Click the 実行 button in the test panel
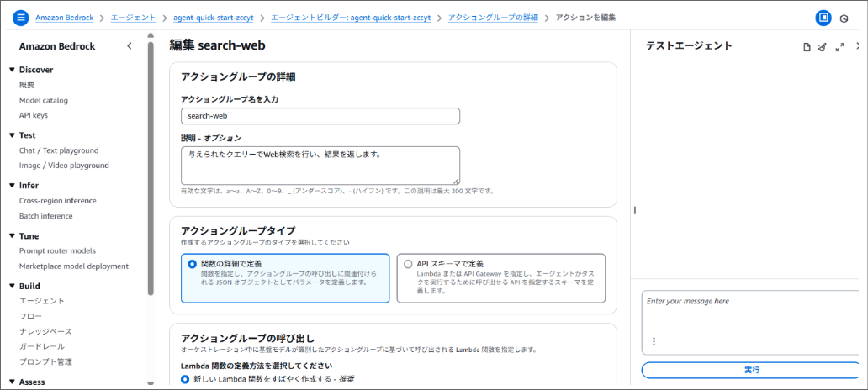The height and width of the screenshot is (390, 868). [x=752, y=370]
